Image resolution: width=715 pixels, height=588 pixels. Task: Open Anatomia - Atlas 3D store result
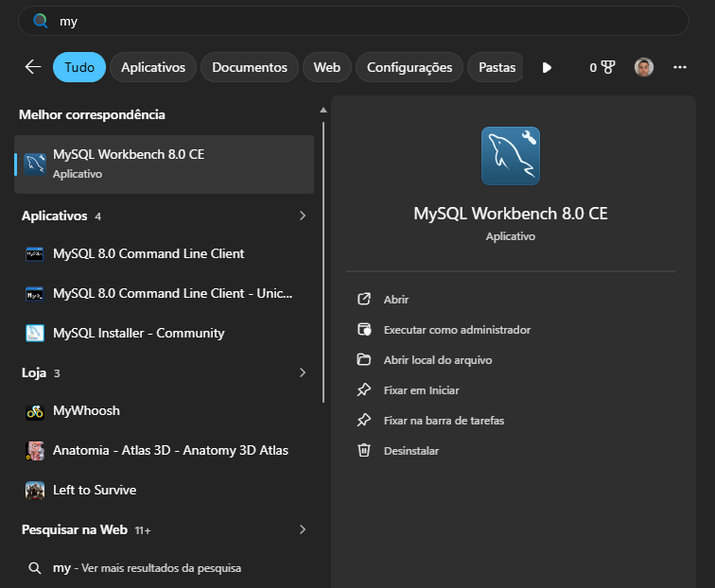tap(165, 451)
